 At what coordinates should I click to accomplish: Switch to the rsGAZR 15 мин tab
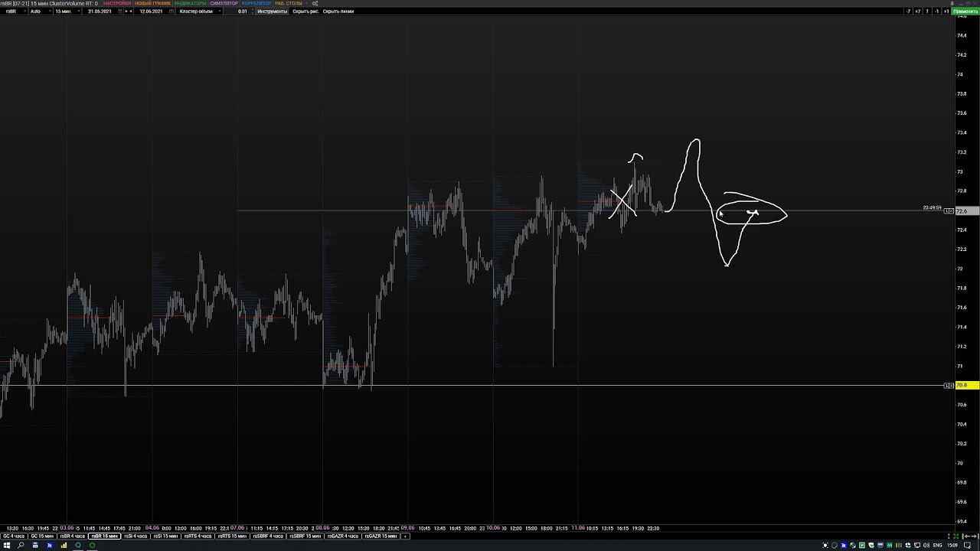381,536
